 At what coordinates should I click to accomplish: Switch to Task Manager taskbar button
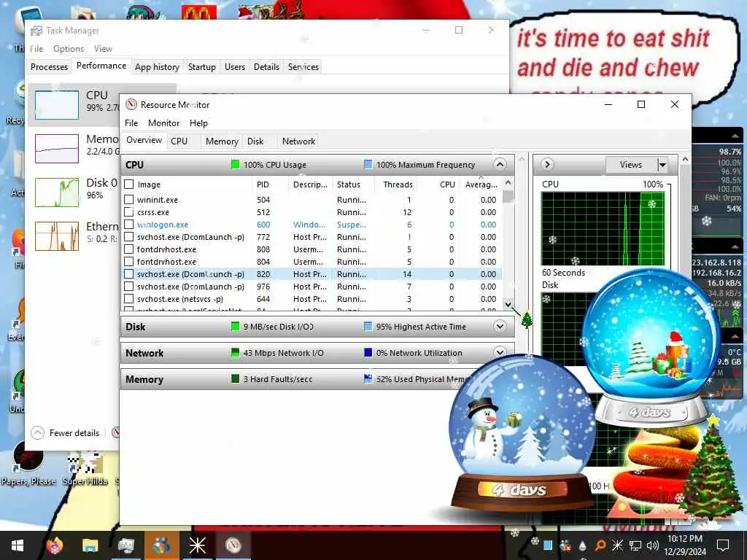125,545
